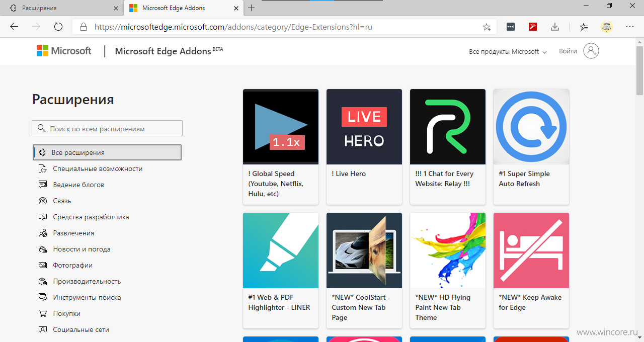Open the HD Flying Paint theme thumbnail
Screen dimensions: 644x342
[x=448, y=250]
